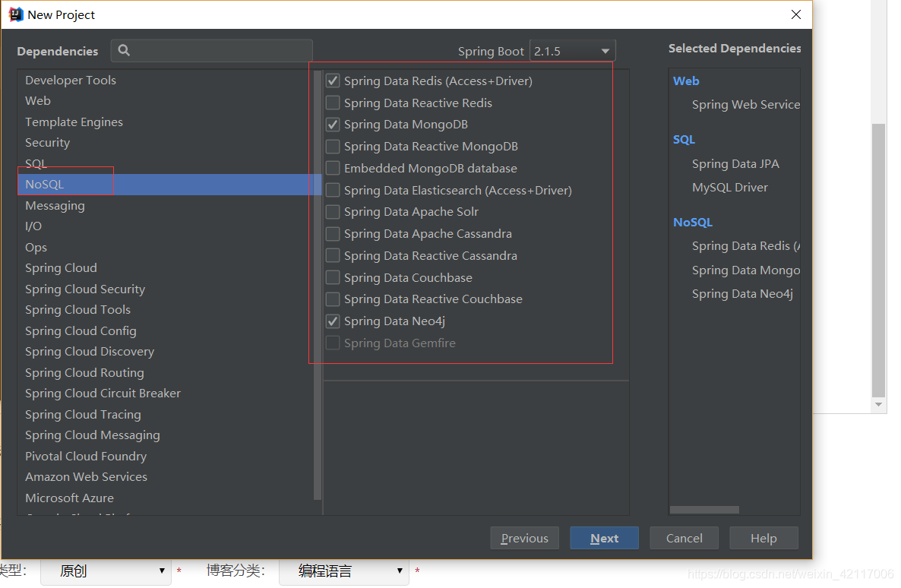Enable Spring Data Apache Cassandra

click(333, 234)
